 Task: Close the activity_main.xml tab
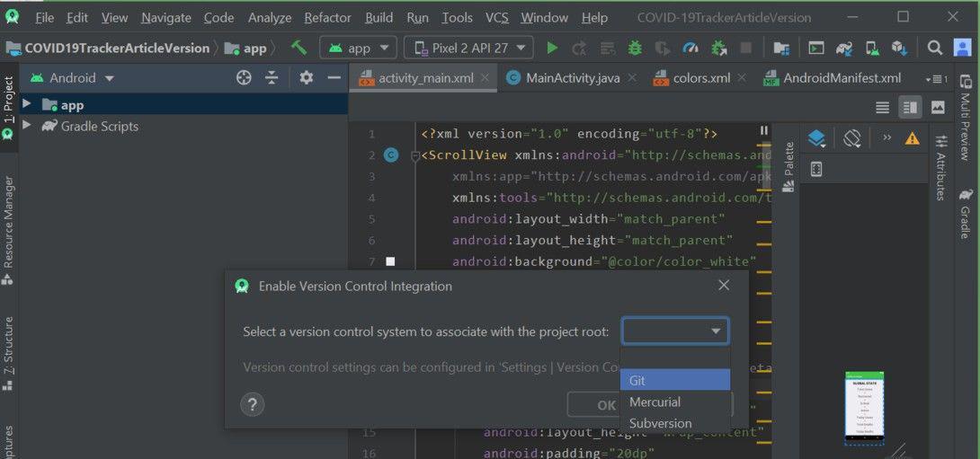(485, 78)
